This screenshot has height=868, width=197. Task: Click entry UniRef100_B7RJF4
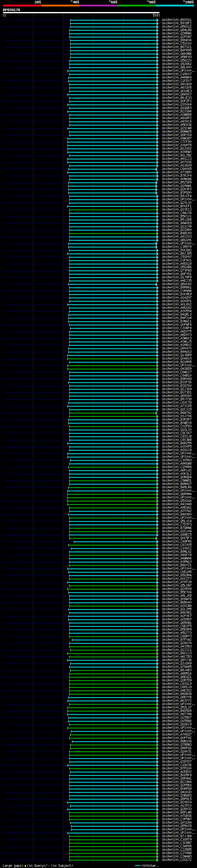click(x=176, y=176)
